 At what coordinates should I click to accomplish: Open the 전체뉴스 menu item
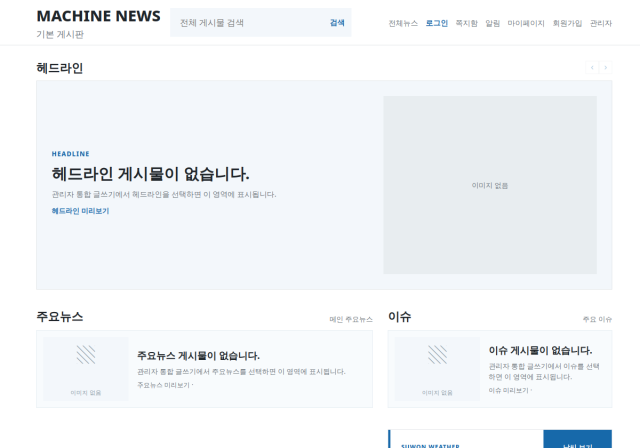click(403, 23)
